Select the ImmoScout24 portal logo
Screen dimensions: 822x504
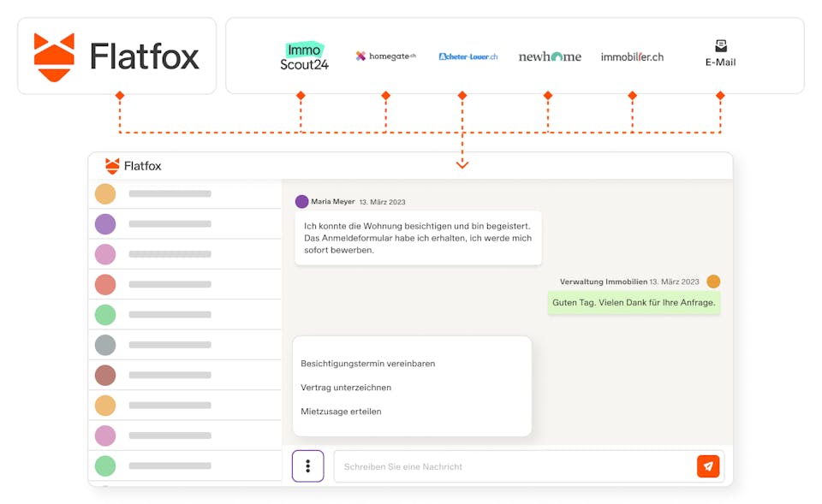304,55
